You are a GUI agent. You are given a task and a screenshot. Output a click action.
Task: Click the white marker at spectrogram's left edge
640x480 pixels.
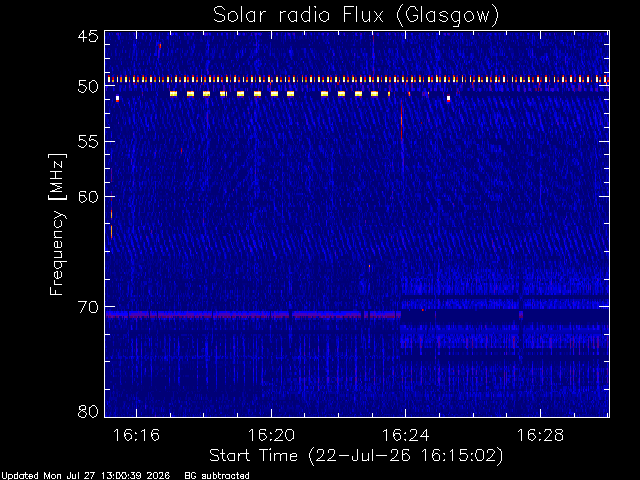click(x=118, y=98)
